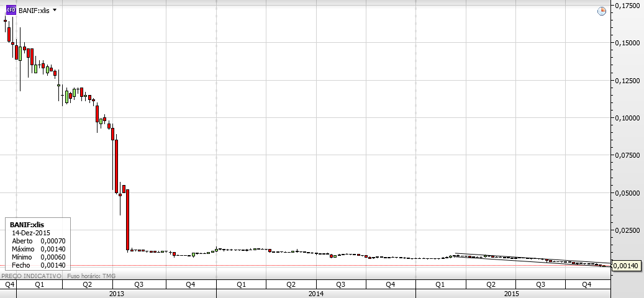
Task: Select the Mínimo 0,00060 row
Action: [x=39, y=257]
